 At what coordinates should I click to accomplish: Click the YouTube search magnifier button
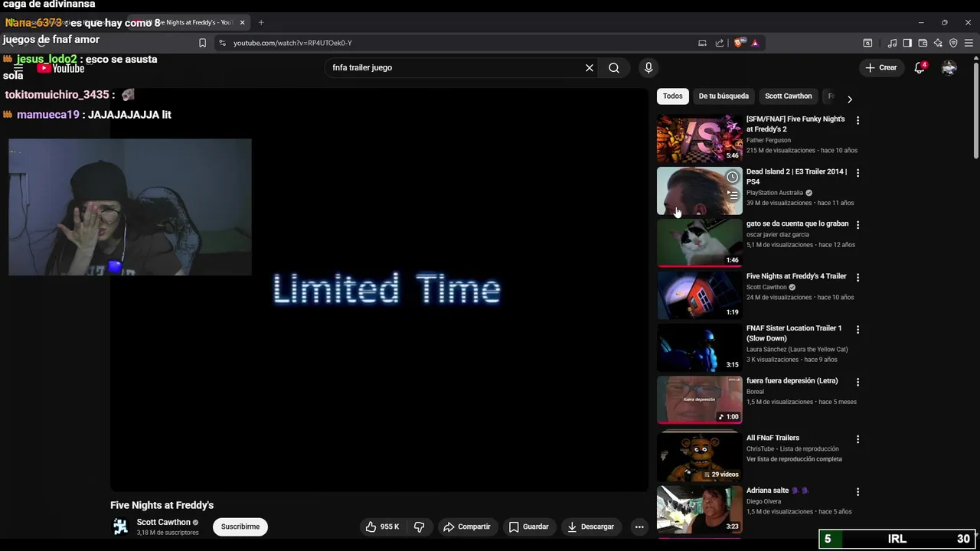click(614, 67)
